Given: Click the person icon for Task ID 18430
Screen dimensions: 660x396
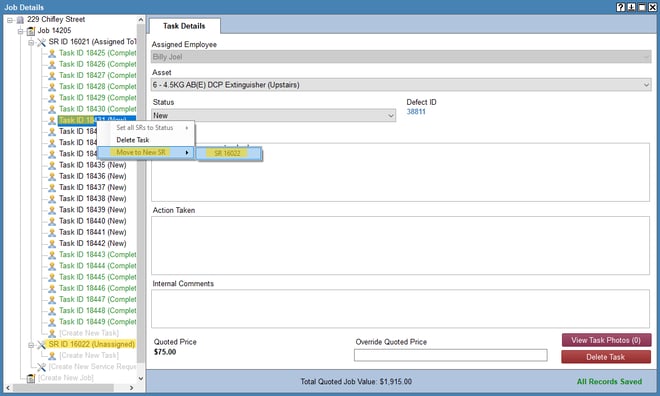Looking at the screenshot, I should (52, 109).
